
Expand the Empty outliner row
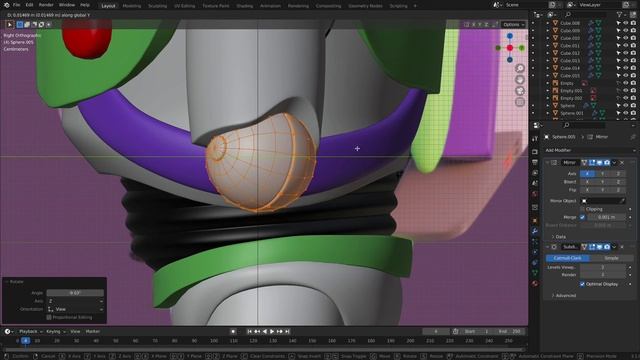[x=548, y=83]
